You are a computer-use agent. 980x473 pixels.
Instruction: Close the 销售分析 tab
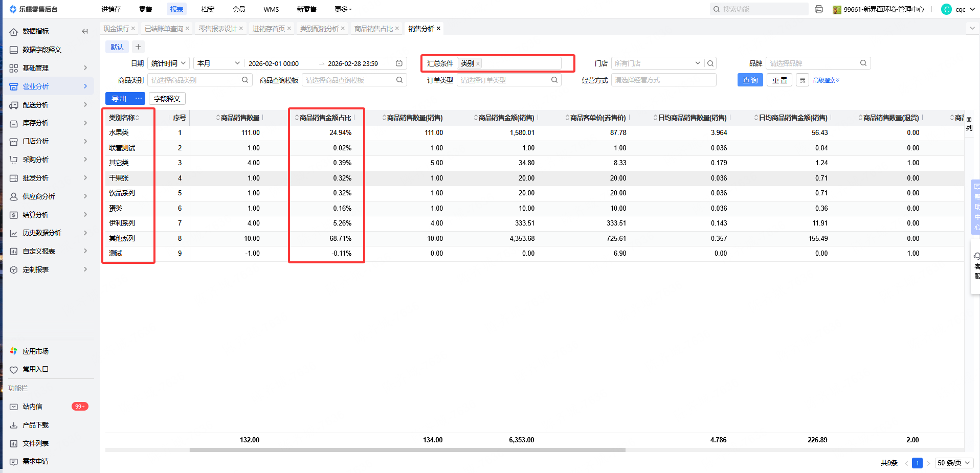coord(438,29)
